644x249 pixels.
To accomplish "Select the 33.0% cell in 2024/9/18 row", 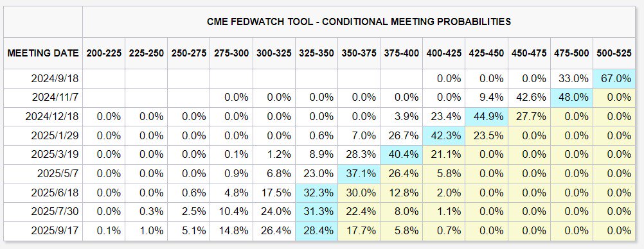I will point(571,78).
